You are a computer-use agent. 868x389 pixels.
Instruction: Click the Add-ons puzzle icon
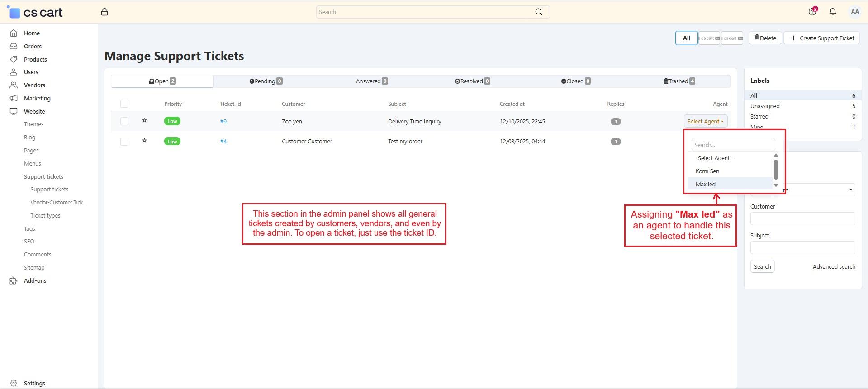14,281
